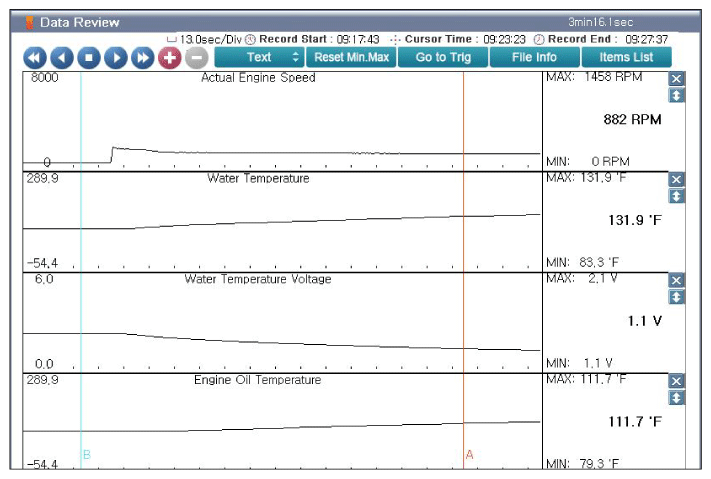Stop the data playback
The height and width of the screenshot is (479, 711).
[x=88, y=58]
